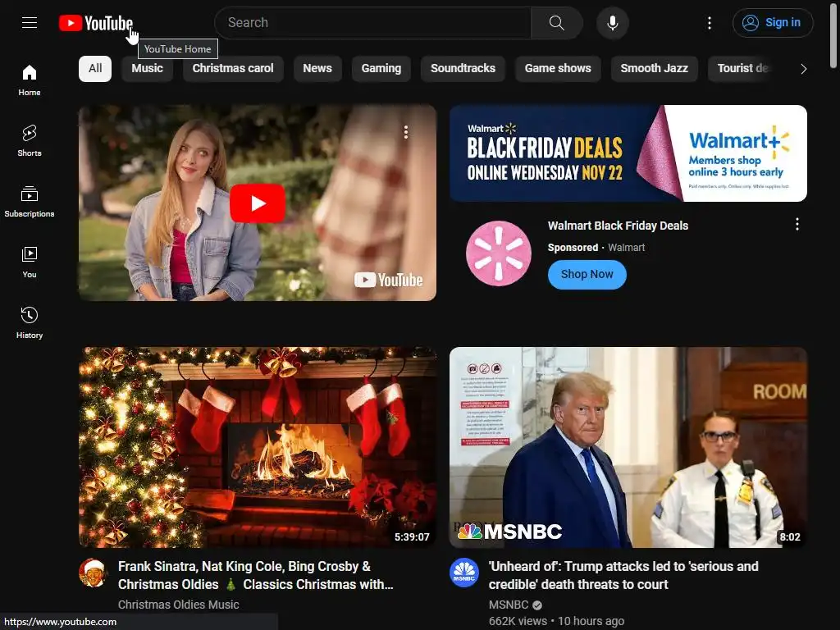This screenshot has height=630, width=840.
Task: Open Subscriptions in sidebar
Action: (x=30, y=202)
